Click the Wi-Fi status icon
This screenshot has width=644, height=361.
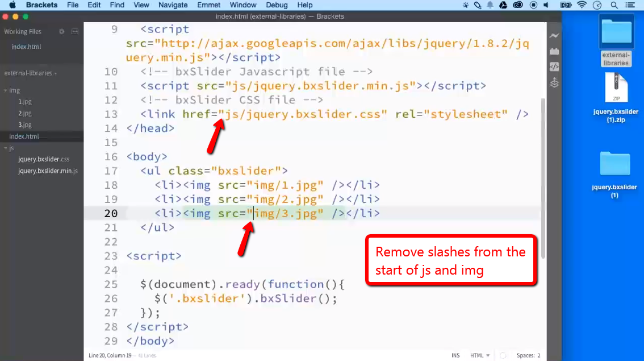tap(582, 5)
